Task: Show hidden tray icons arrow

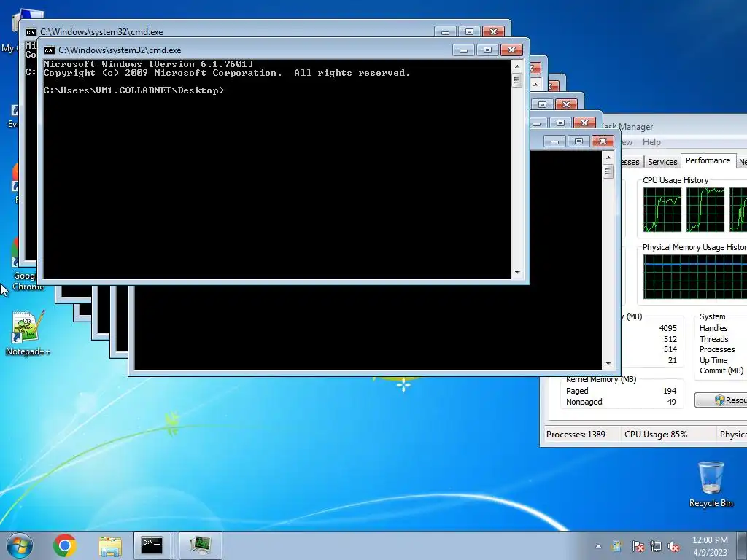Action: 598,546
